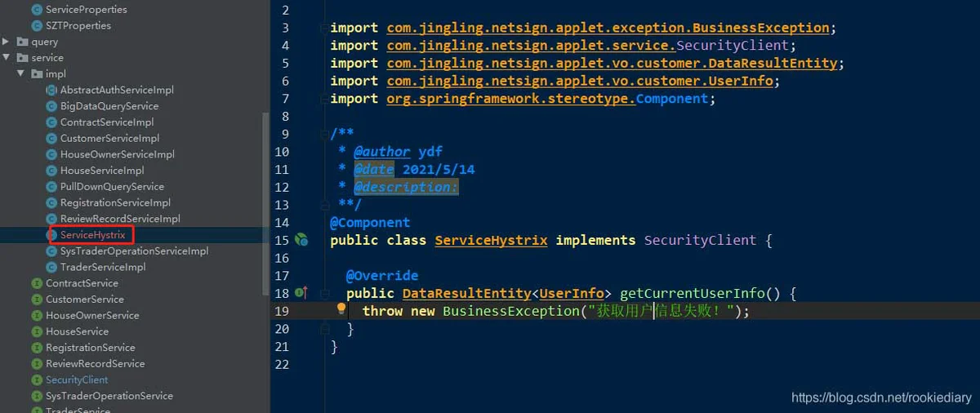Click the AbstractAuthServiceImpl abstract class icon
The width and height of the screenshot is (980, 413).
coord(52,90)
